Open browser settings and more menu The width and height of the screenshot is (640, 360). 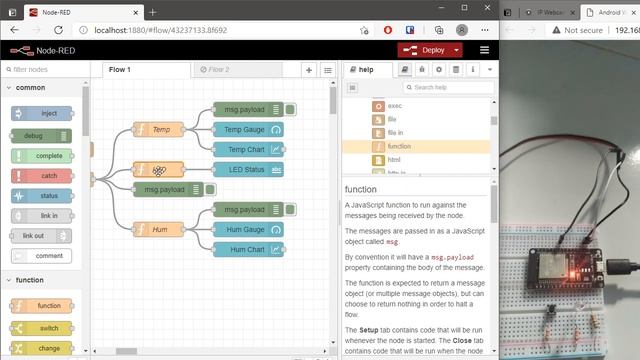pos(484,30)
